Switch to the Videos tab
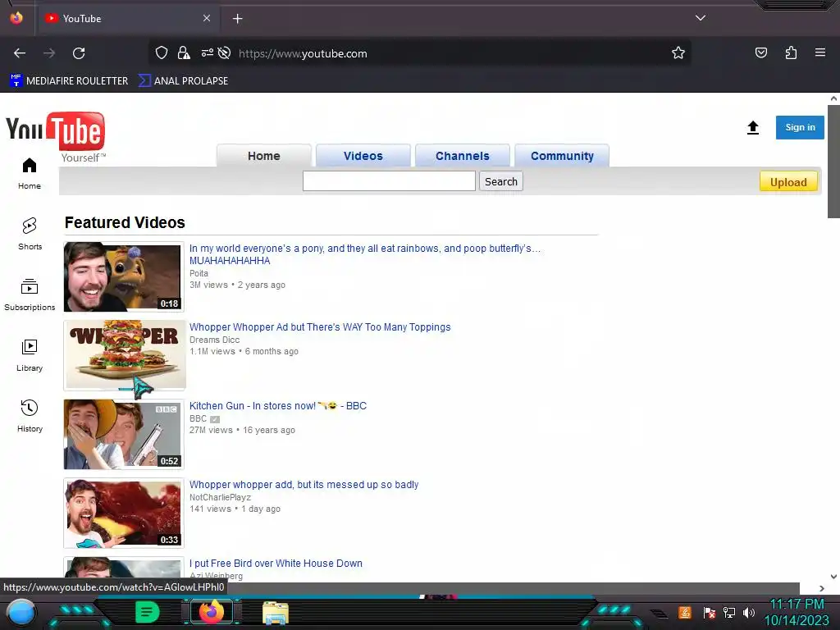The width and height of the screenshot is (840, 630). pyautogui.click(x=363, y=156)
